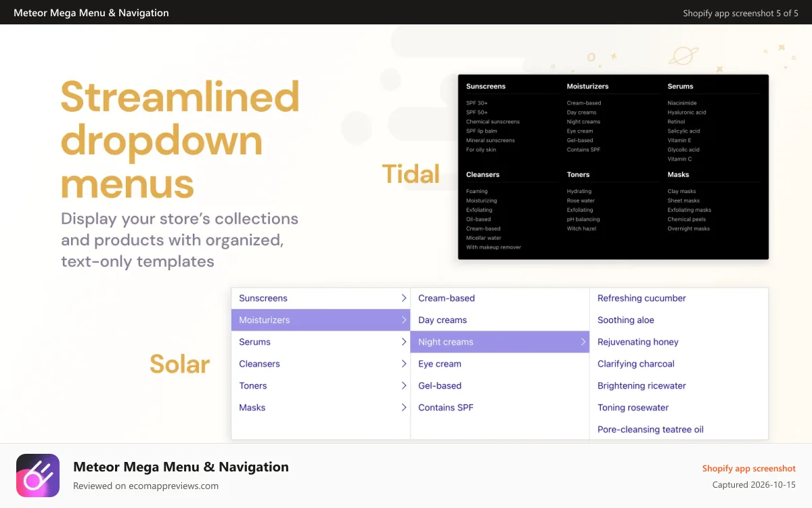
Task: Select SPF 50+ in Tidal menu
Action: point(477,112)
